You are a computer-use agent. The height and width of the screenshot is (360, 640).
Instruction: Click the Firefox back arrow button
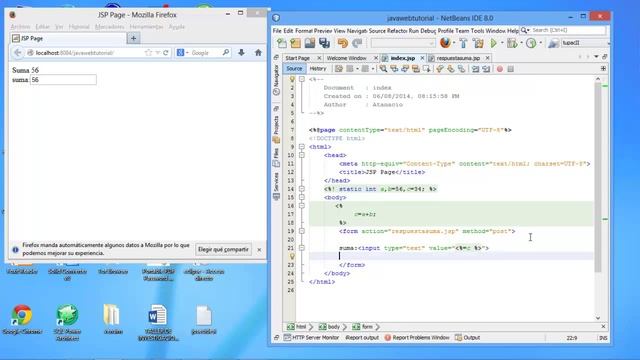pos(18,53)
